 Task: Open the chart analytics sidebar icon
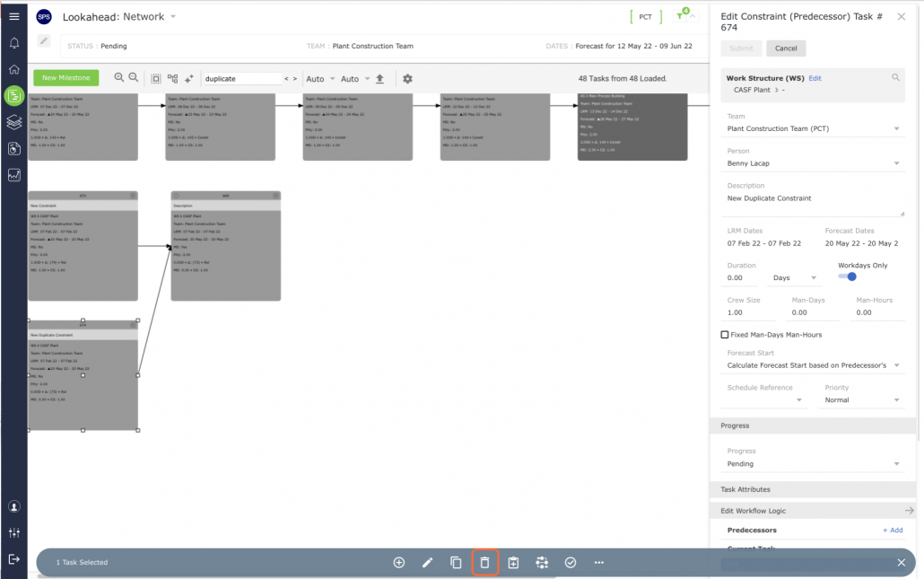(x=14, y=174)
